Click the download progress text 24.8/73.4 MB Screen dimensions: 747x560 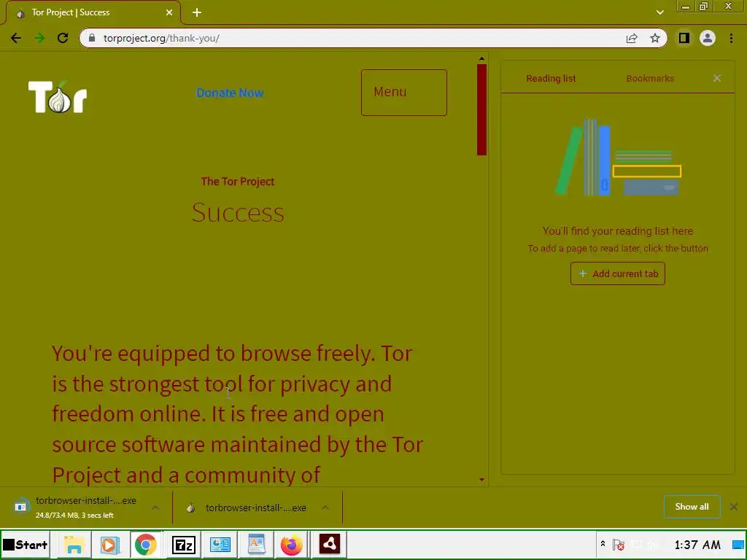coord(74,516)
